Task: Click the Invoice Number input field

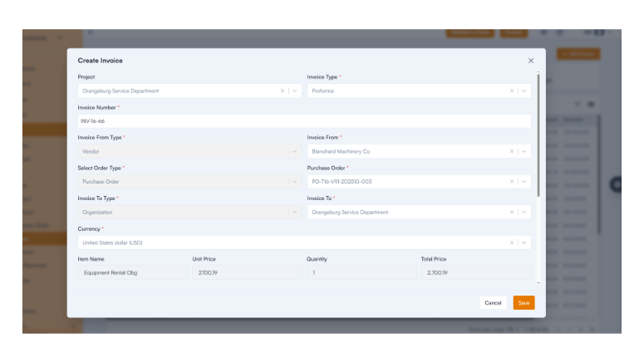Action: [303, 121]
